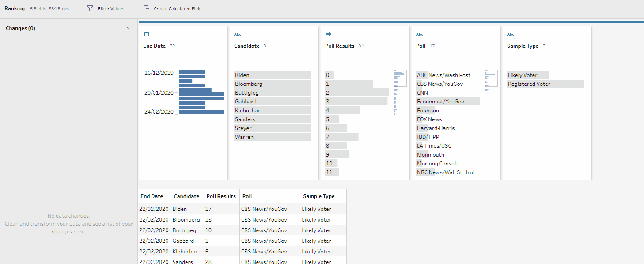The height and width of the screenshot is (264, 644).
Task: Click the Poll Results grid column header
Action: [x=221, y=196]
